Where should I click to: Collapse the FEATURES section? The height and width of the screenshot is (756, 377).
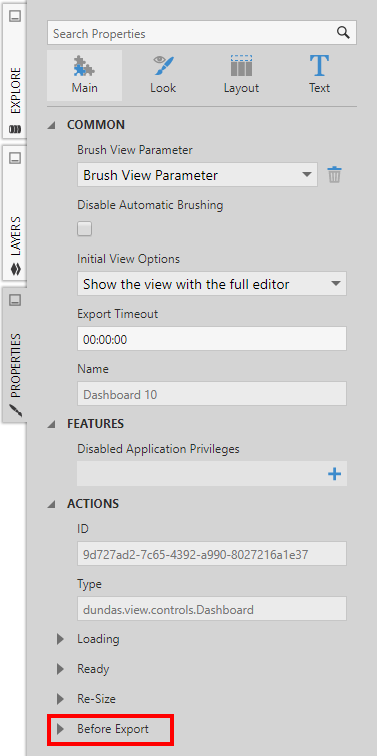[x=51, y=424]
